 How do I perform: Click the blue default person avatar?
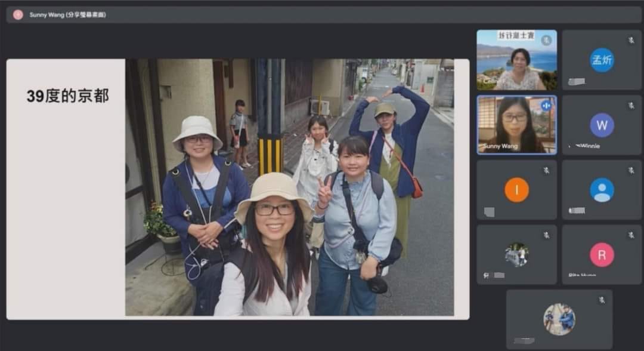602,190
